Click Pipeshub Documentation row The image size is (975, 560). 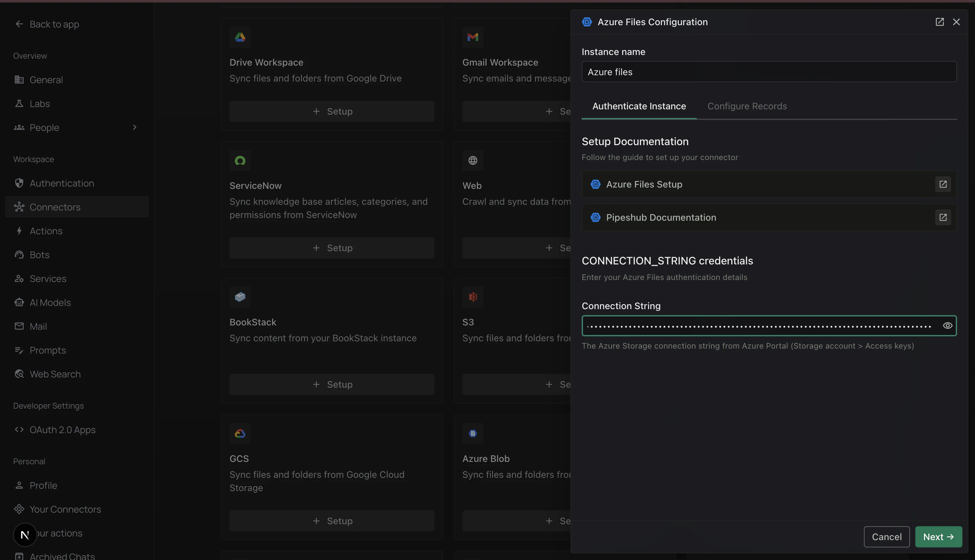click(x=769, y=217)
